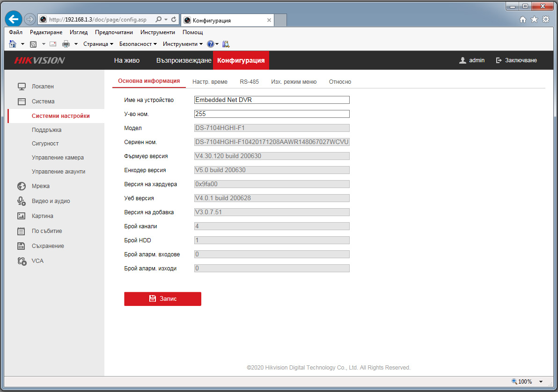Image resolution: width=558 pixels, height=392 pixels.
Task: Go to the Възпроизвеждане playback section
Action: pyautogui.click(x=184, y=60)
